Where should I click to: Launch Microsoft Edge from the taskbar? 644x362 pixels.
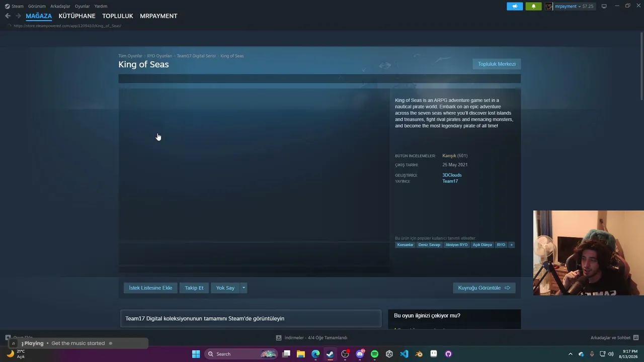coord(315,354)
